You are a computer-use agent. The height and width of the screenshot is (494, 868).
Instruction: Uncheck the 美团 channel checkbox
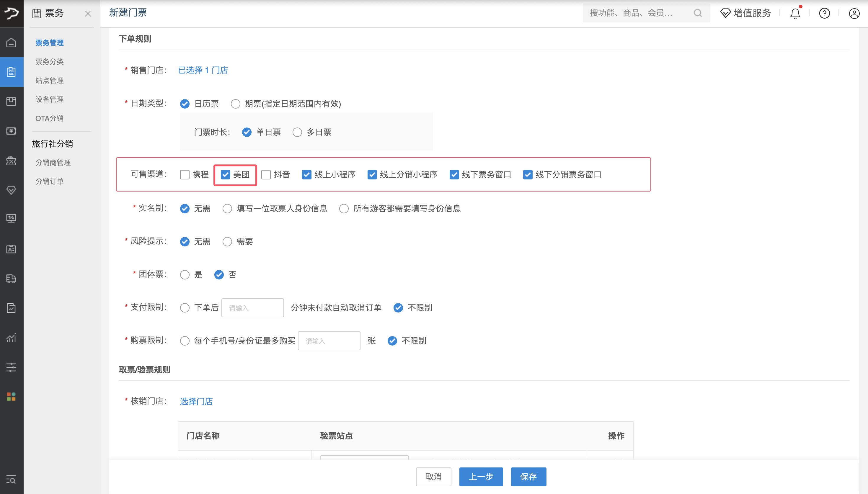click(x=225, y=175)
